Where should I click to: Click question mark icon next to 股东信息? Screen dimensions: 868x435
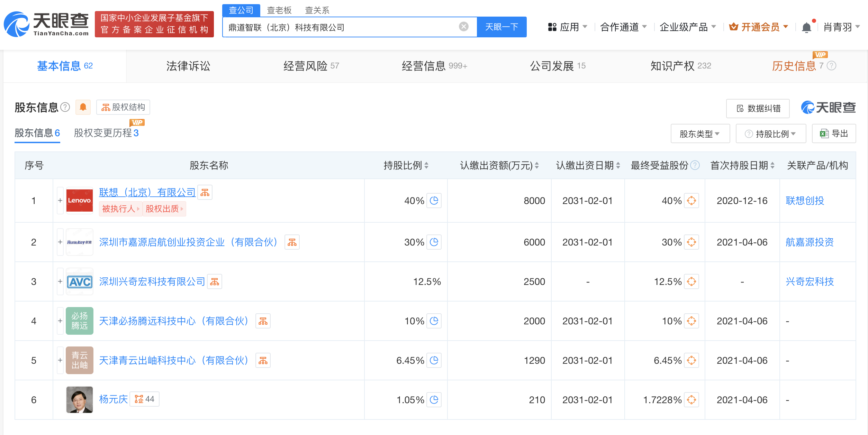tap(65, 107)
